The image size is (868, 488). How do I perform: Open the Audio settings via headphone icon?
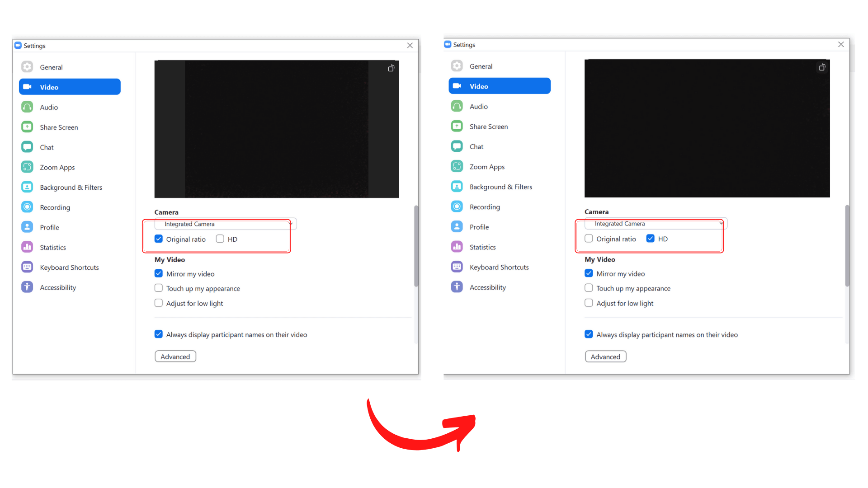27,107
